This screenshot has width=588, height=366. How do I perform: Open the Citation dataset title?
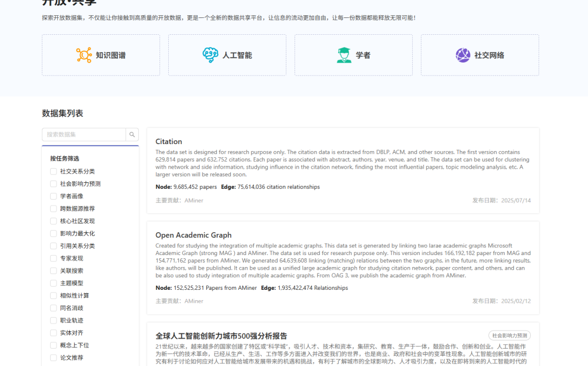click(169, 141)
